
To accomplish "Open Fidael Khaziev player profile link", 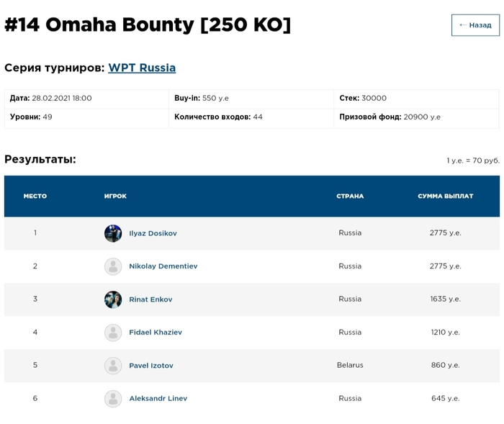I will (x=156, y=333).
